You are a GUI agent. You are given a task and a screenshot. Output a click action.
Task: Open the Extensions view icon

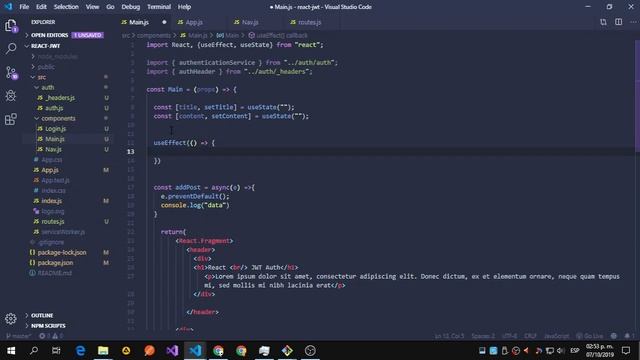(x=11, y=119)
